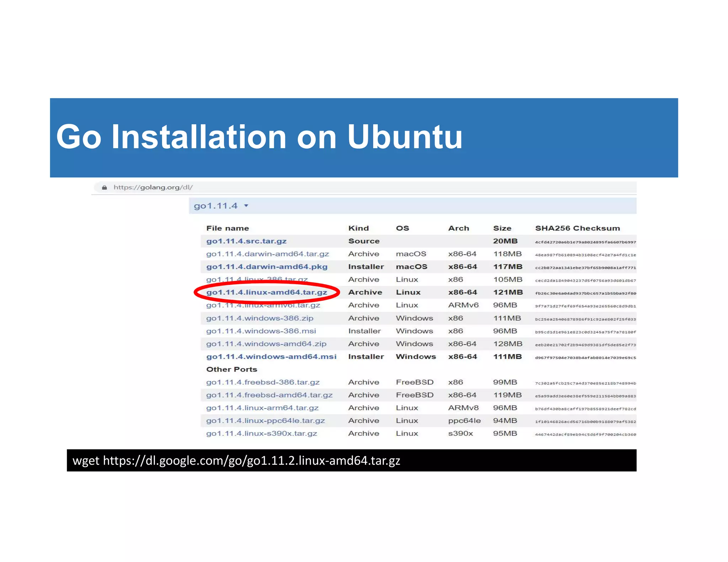Download go1.11.4.src.tar.gz source archive

pos(246,241)
